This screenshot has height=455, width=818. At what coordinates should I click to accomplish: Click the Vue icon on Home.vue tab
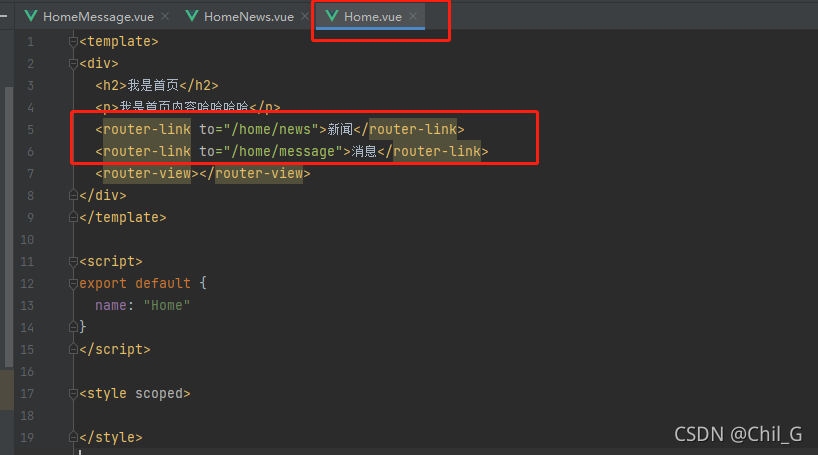[x=332, y=16]
